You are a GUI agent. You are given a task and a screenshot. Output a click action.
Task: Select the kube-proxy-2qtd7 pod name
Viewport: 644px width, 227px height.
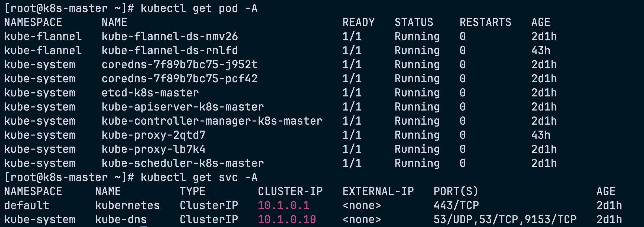[x=154, y=135]
